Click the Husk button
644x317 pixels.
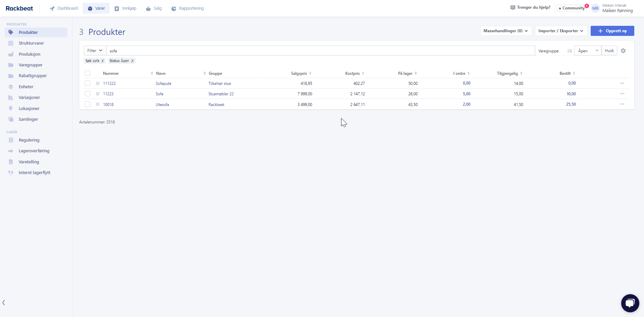[x=609, y=50]
